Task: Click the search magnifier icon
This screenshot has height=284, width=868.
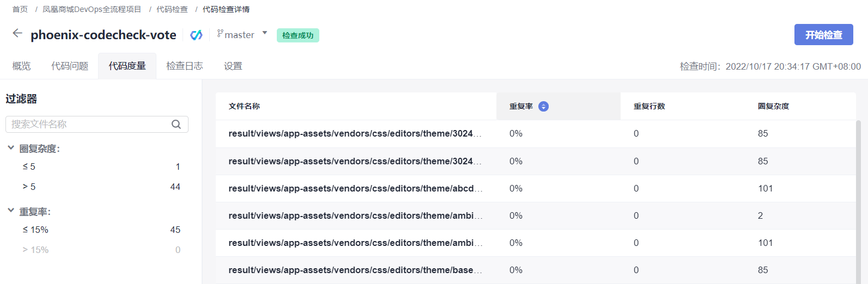Action: 176,124
